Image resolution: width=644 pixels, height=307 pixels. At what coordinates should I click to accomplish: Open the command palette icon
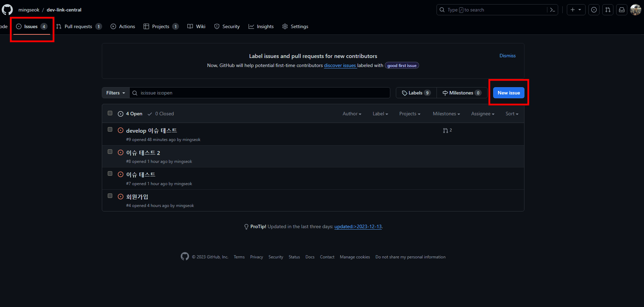click(552, 10)
